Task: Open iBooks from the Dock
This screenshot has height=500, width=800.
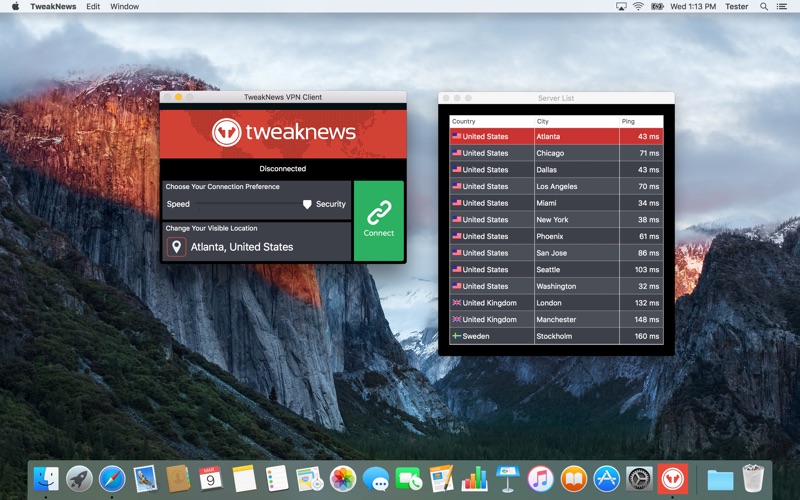Action: [x=573, y=479]
